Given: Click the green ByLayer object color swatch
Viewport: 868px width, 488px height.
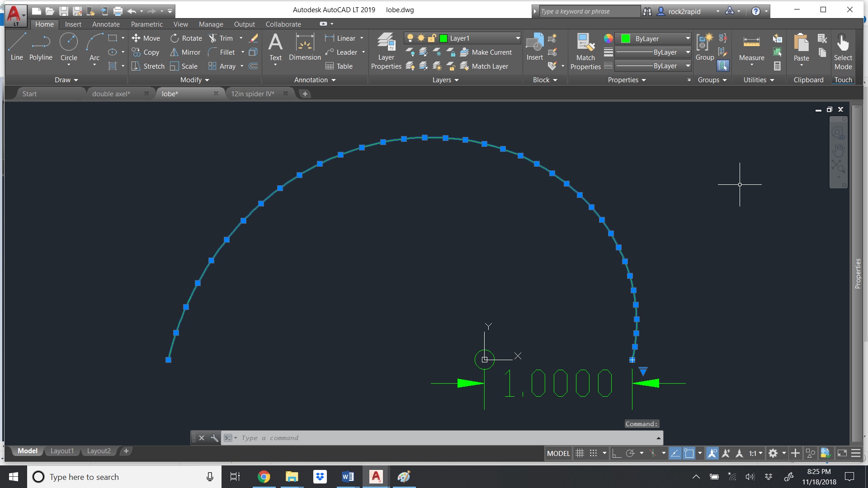Looking at the screenshot, I should click(625, 38).
